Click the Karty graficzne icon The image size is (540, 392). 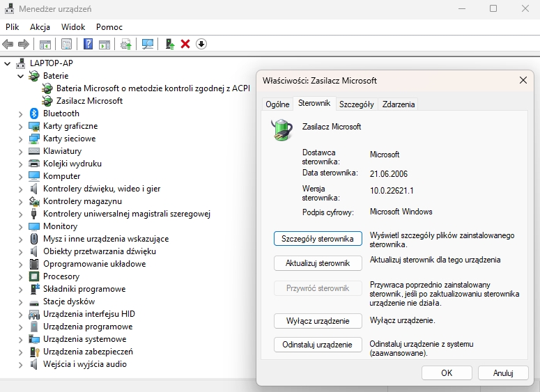pyautogui.click(x=33, y=126)
